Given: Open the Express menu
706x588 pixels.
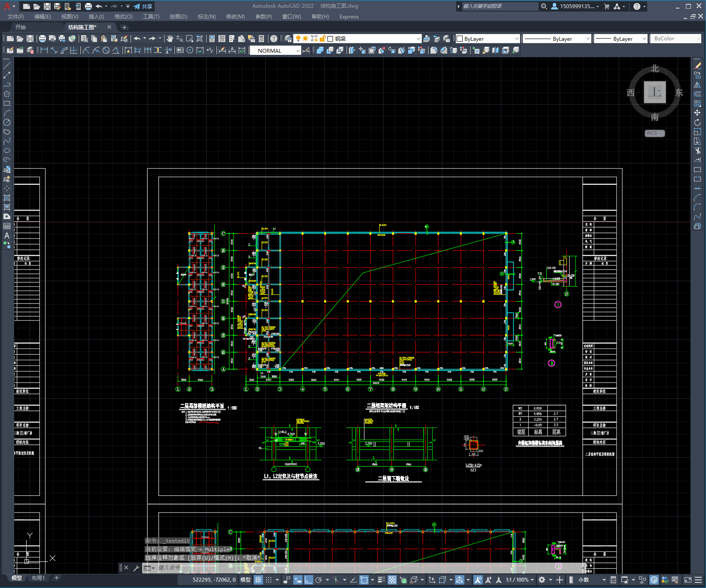Looking at the screenshot, I should click(x=349, y=17).
